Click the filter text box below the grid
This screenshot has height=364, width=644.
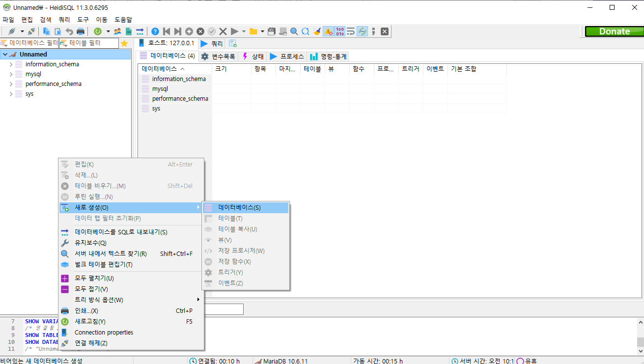click(x=224, y=309)
